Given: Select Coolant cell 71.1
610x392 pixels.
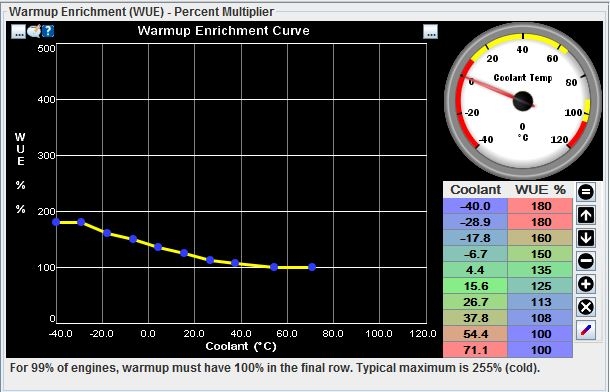Looking at the screenshot, I should point(475,350).
